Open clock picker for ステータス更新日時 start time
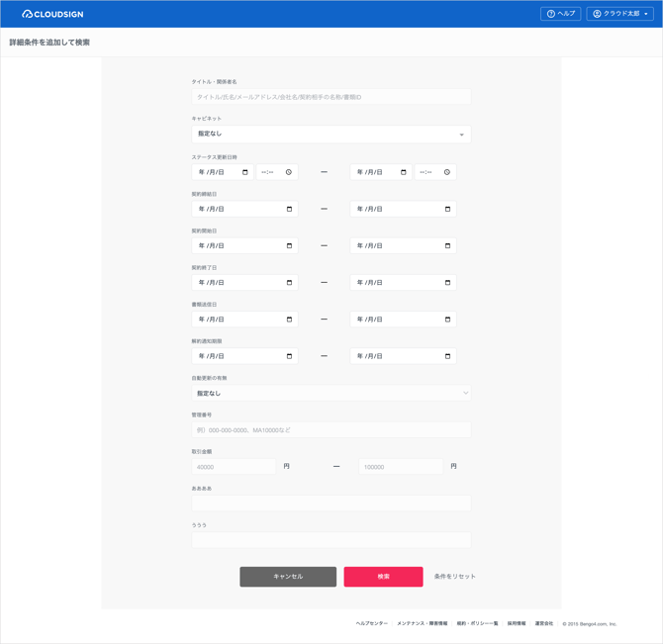The width and height of the screenshot is (663, 644). tap(289, 172)
